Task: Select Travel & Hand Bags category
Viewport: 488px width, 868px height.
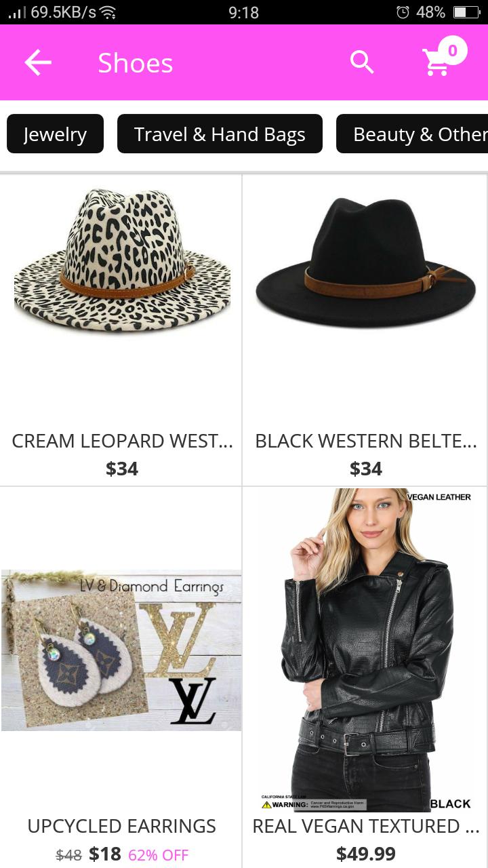Action: [x=220, y=134]
